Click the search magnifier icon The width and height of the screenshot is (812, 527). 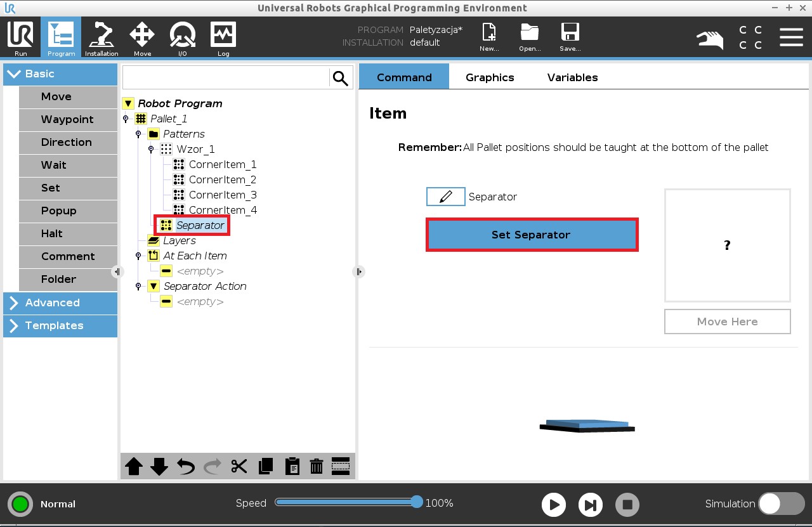(341, 78)
